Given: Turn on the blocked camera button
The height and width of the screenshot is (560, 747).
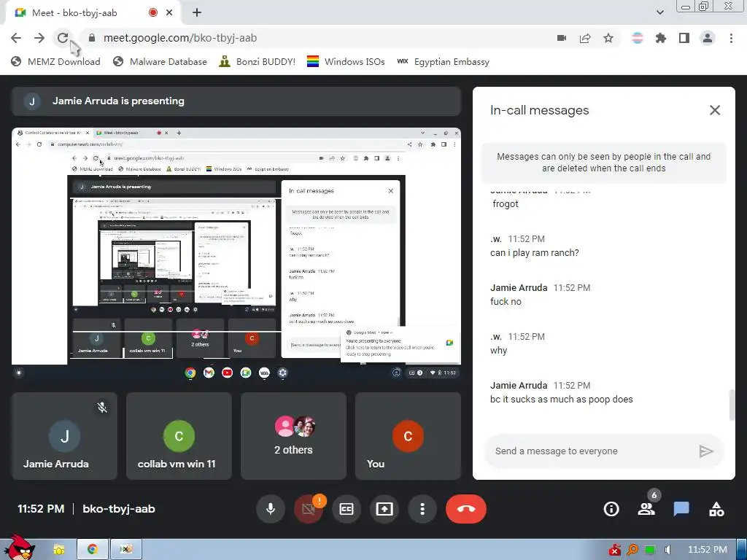Looking at the screenshot, I should click(309, 509).
